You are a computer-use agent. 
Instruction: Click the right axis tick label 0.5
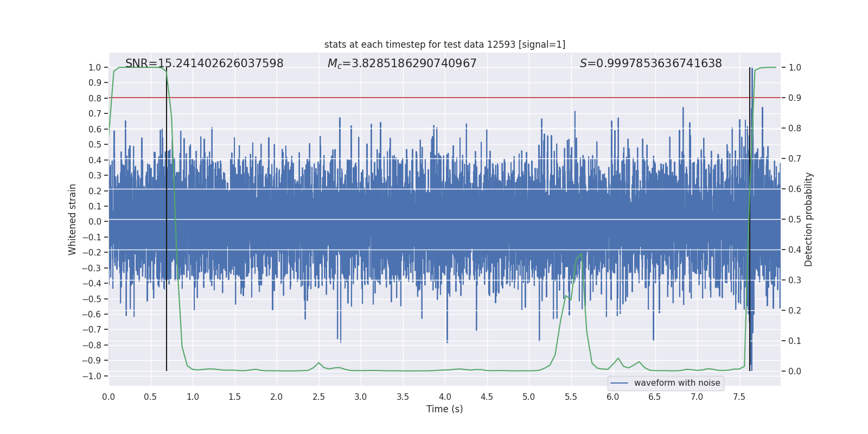click(x=795, y=219)
